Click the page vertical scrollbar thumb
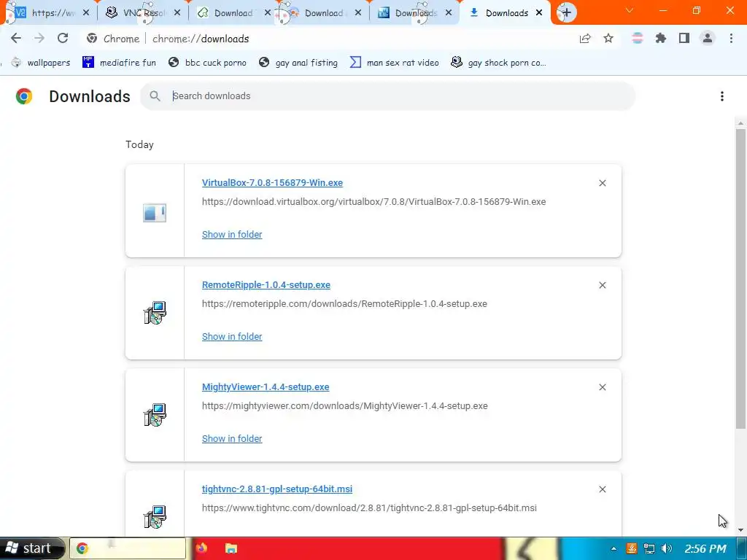747x560 pixels. coord(740,279)
